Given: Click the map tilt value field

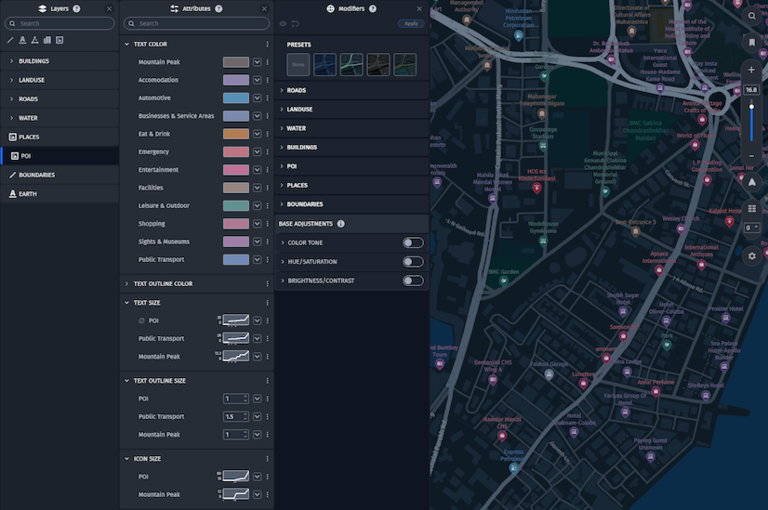Looking at the screenshot, I should tap(751, 228).
